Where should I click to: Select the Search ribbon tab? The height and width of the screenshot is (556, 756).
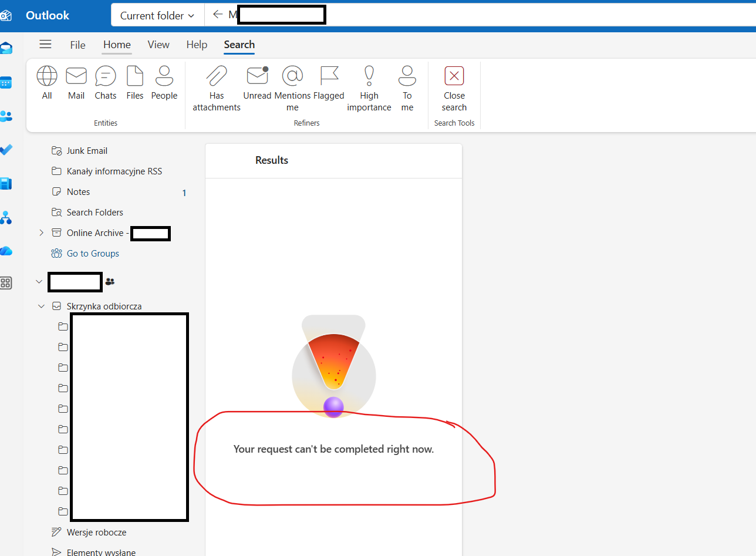(x=239, y=45)
